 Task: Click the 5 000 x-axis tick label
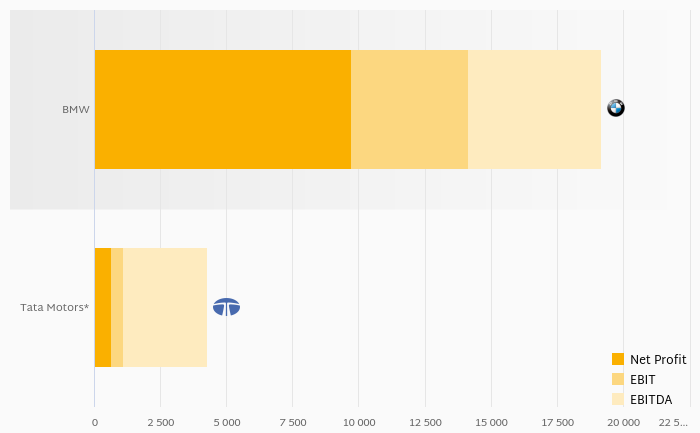pos(226,422)
